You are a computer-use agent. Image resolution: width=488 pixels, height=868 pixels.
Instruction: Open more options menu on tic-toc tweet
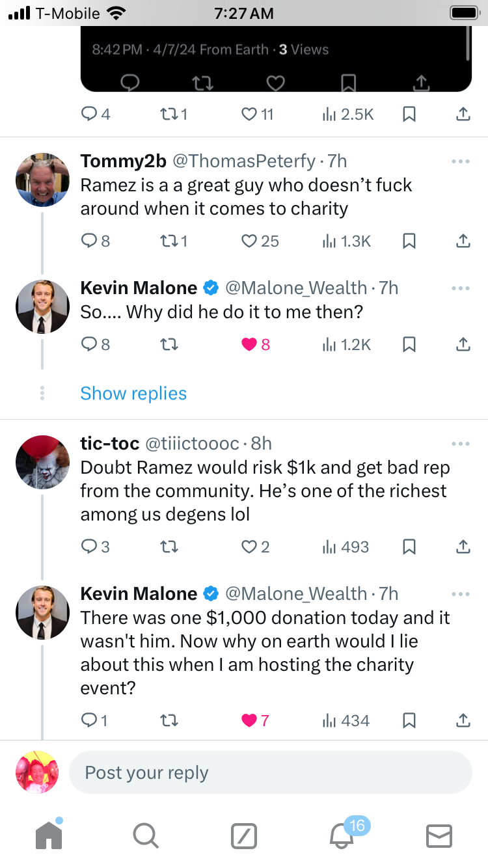[460, 444]
